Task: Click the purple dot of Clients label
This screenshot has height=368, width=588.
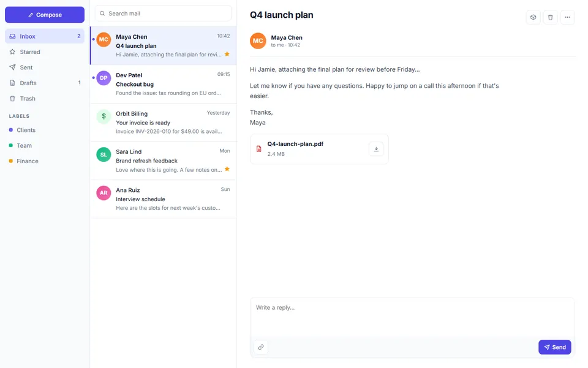Action: (11, 130)
